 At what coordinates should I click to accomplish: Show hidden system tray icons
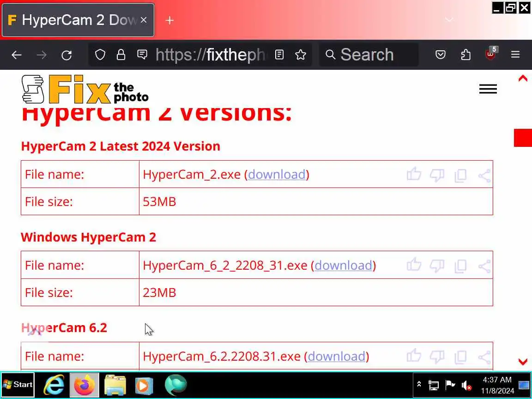coord(419,384)
